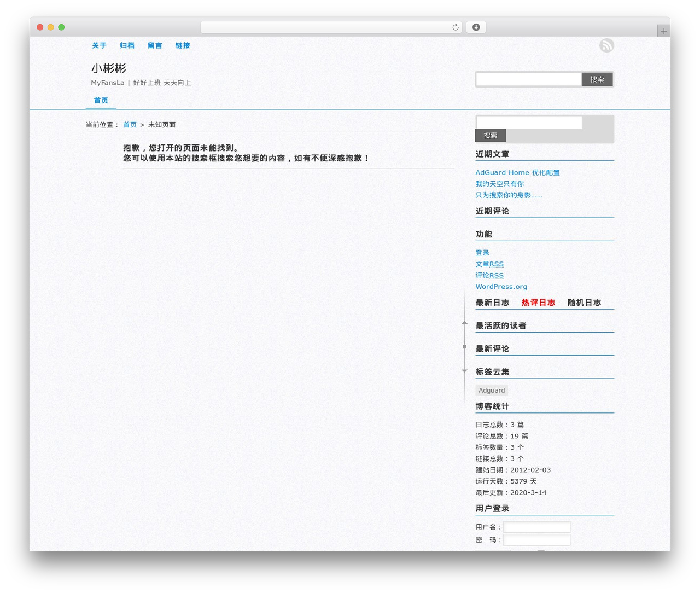Viewport: 700px width, 593px height.
Task: Switch to the 热评日志 tab
Action: [538, 303]
